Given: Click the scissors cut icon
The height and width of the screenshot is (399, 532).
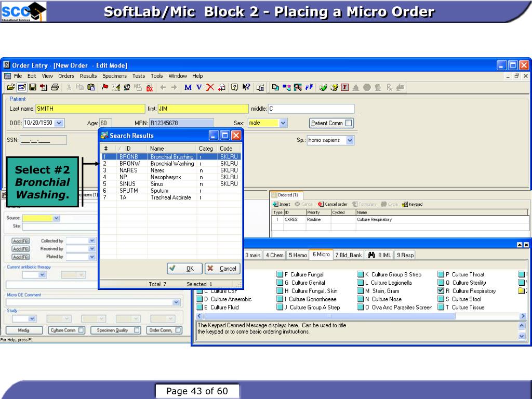Looking at the screenshot, I should tap(69, 87).
